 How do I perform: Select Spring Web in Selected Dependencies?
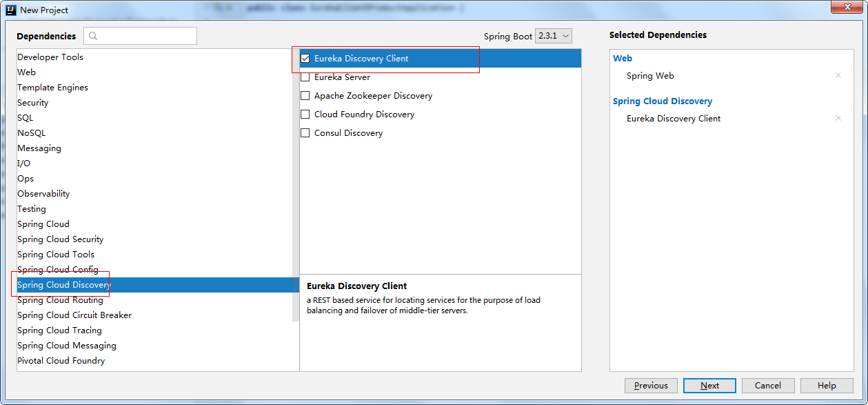tap(650, 76)
